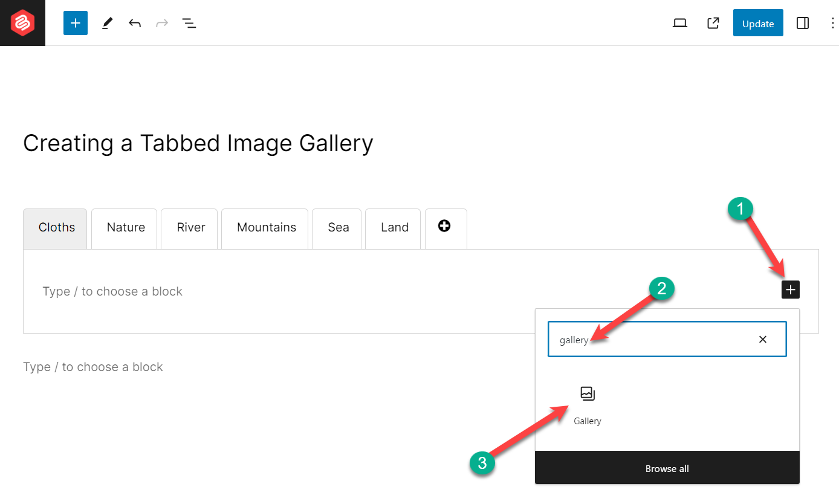This screenshot has height=504, width=839.
Task: Open the Options three-dot menu
Action: pos(832,22)
